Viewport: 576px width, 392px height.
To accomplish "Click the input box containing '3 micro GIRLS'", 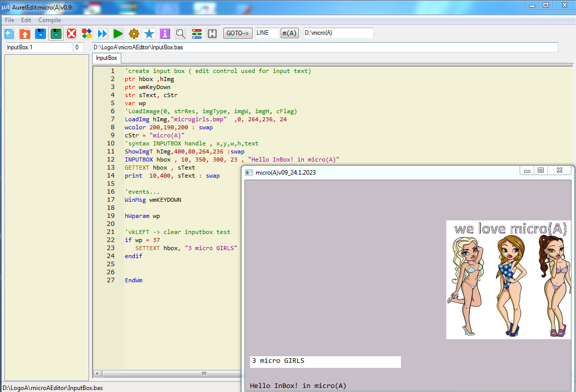I will (325, 361).
